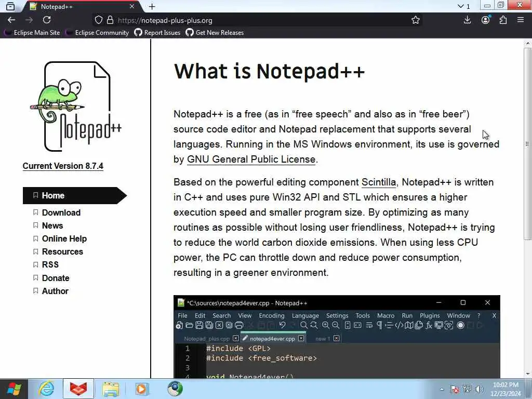532x399 pixels.
Task: Follow the GNU General Public License link
Action: click(x=251, y=159)
